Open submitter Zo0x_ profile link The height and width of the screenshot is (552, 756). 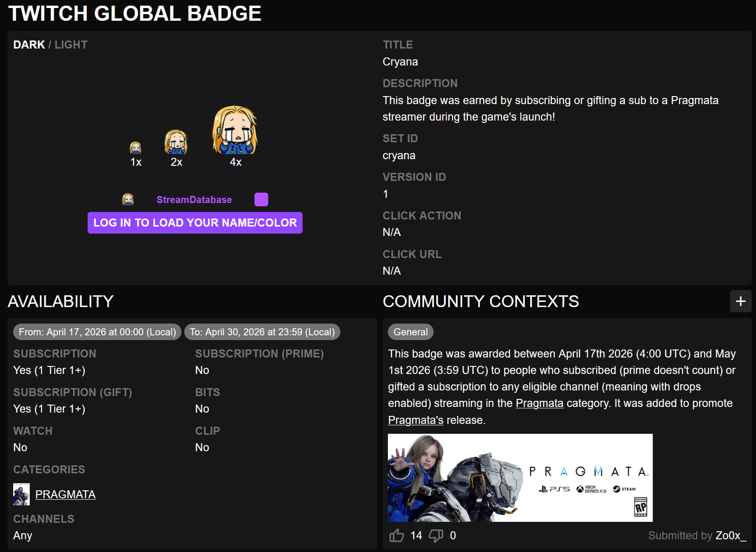pos(731,536)
